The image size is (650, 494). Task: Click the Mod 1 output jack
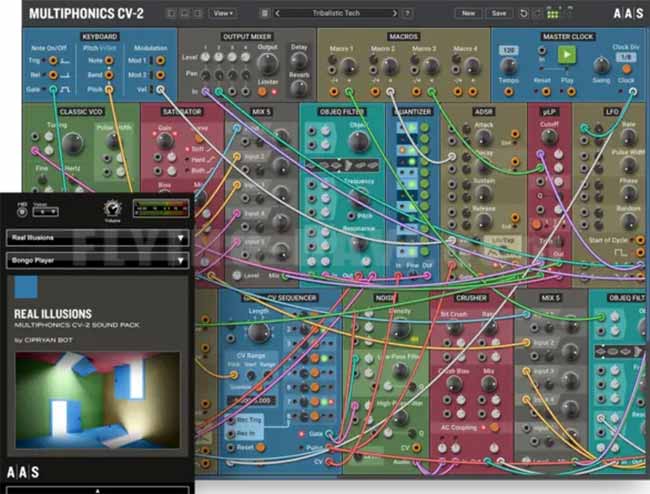[x=160, y=61]
